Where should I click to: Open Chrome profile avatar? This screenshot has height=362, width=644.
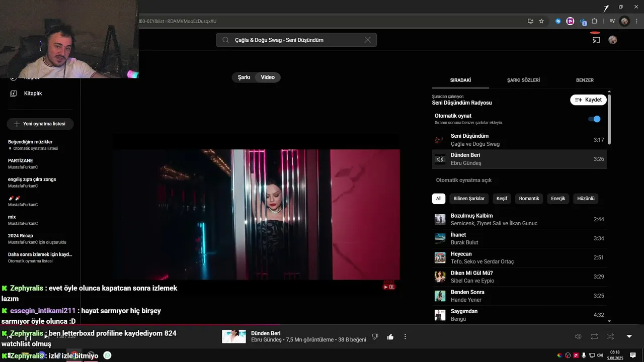coord(624,21)
